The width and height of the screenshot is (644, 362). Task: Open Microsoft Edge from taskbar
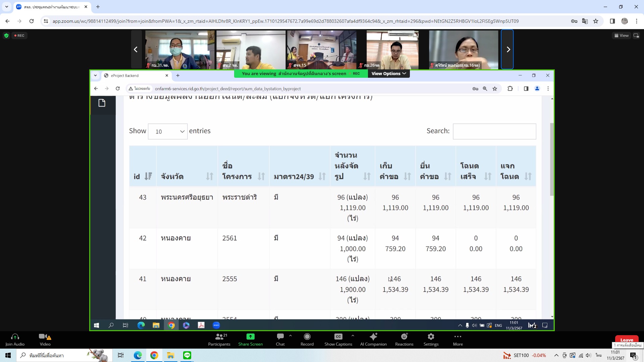click(138, 355)
